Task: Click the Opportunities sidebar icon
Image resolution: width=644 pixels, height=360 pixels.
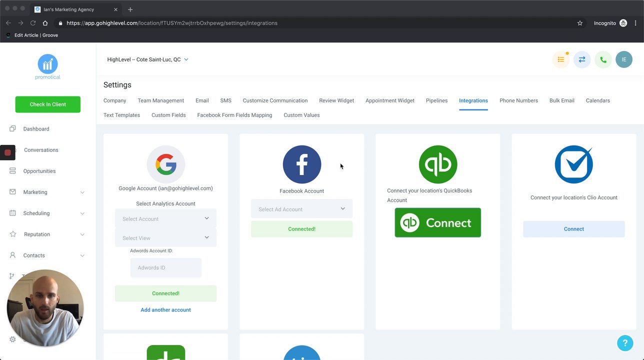Action: pos(12,171)
